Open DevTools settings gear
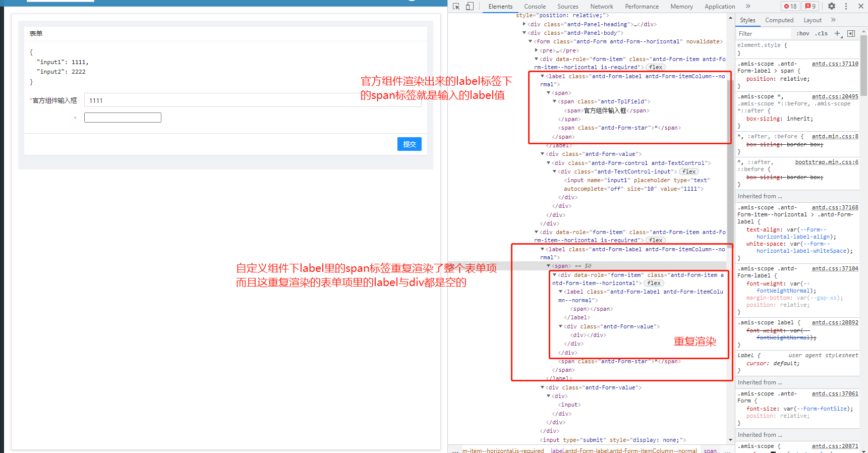868x453 pixels. coord(832,6)
